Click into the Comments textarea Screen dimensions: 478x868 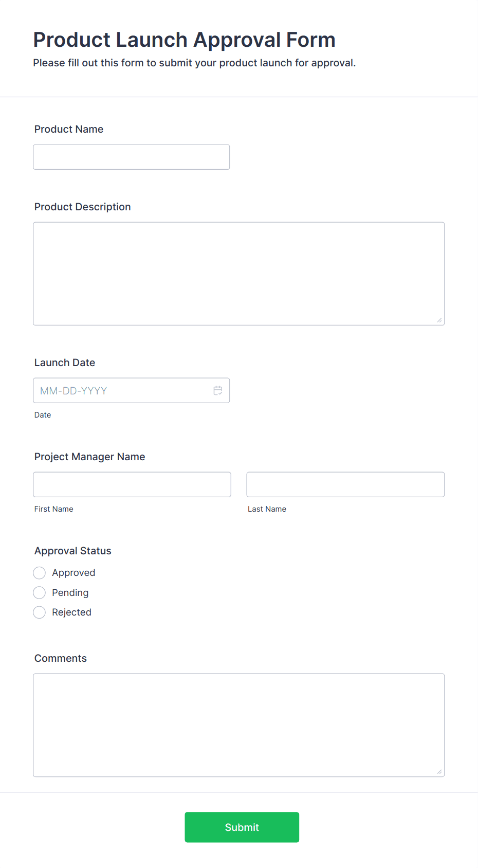239,725
